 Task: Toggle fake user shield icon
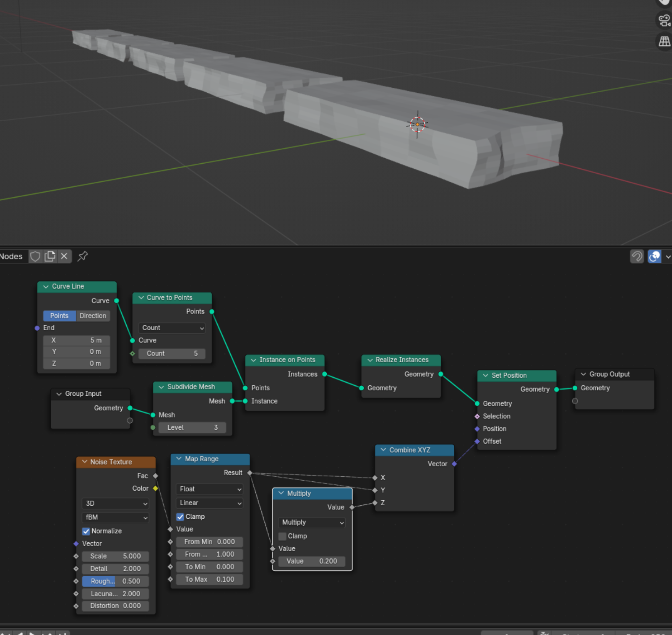36,256
